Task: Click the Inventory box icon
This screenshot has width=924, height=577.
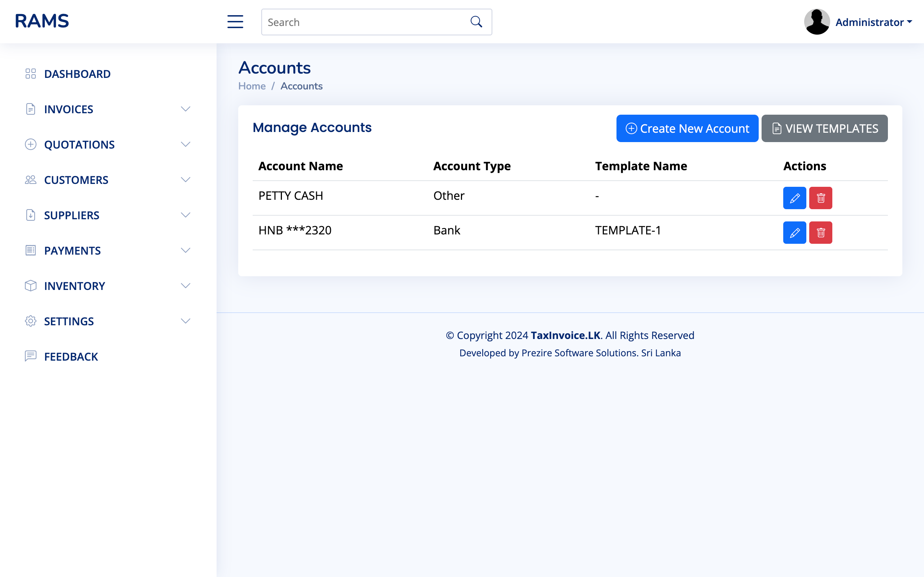Action: tap(31, 286)
